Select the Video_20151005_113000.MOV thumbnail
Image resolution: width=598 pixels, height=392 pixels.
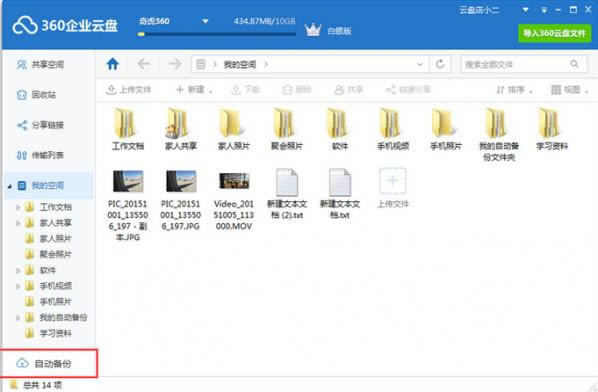[234, 181]
